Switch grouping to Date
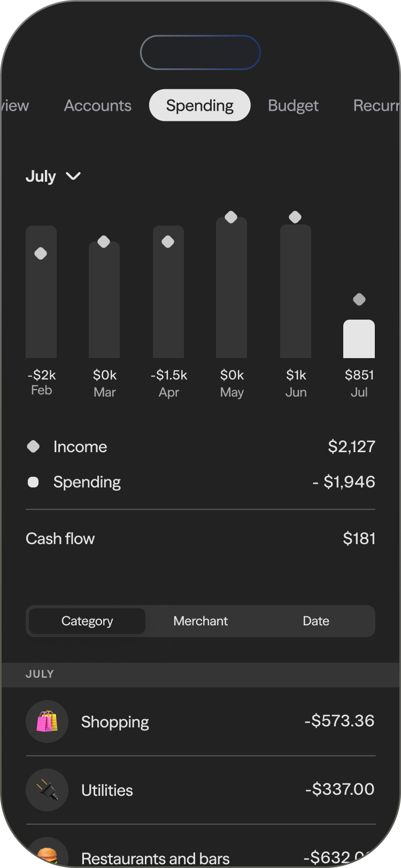Screen dimensions: 401x868 316,621
